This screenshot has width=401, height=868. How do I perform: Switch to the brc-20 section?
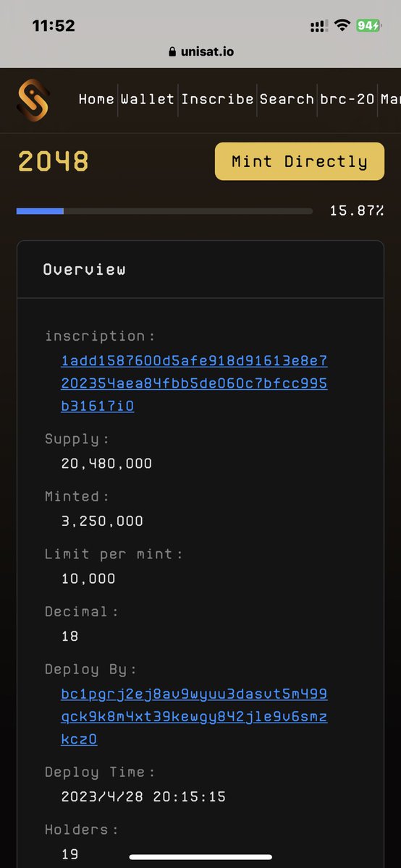coord(347,99)
